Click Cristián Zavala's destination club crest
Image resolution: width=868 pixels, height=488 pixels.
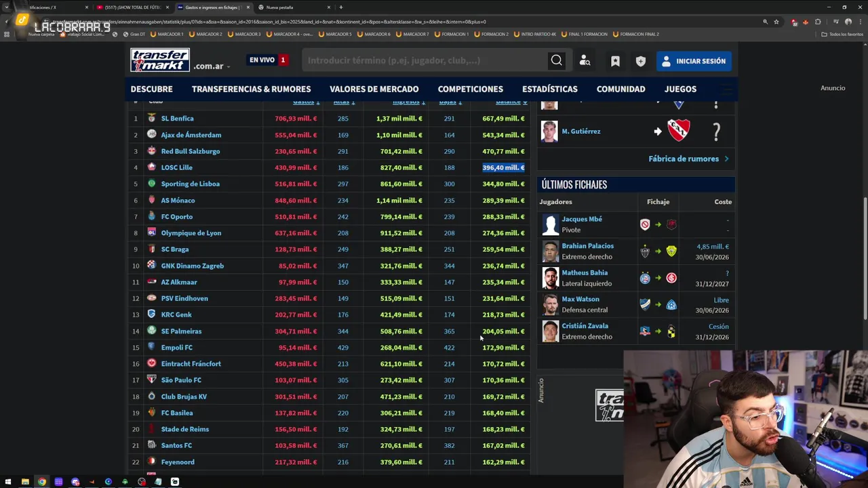671,331
